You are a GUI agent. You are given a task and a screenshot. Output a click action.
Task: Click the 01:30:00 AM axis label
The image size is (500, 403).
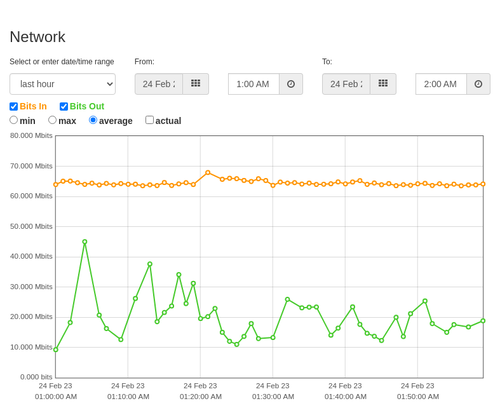coord(273,397)
